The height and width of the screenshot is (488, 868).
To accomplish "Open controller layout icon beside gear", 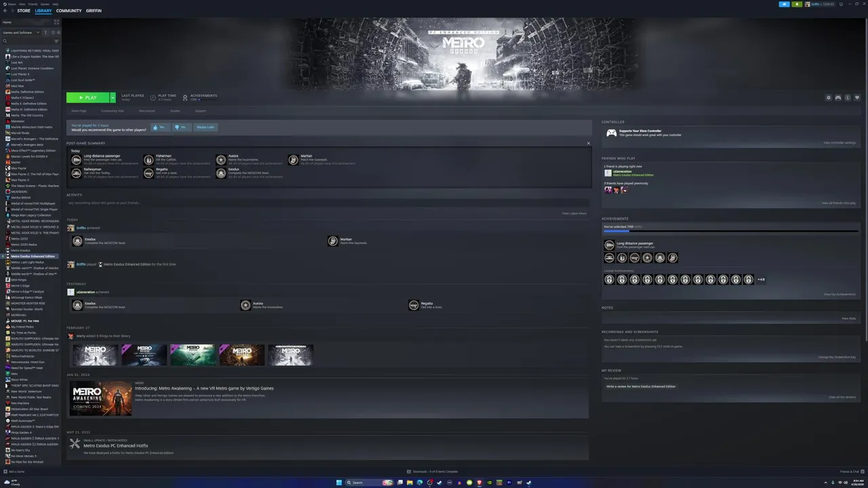I will click(x=838, y=98).
